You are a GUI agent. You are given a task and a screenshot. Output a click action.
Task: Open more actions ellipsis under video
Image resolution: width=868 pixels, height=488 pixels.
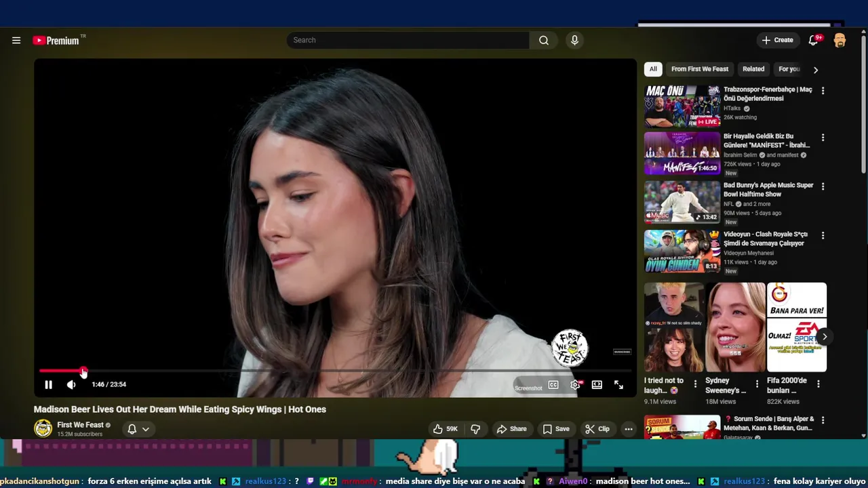click(x=629, y=429)
